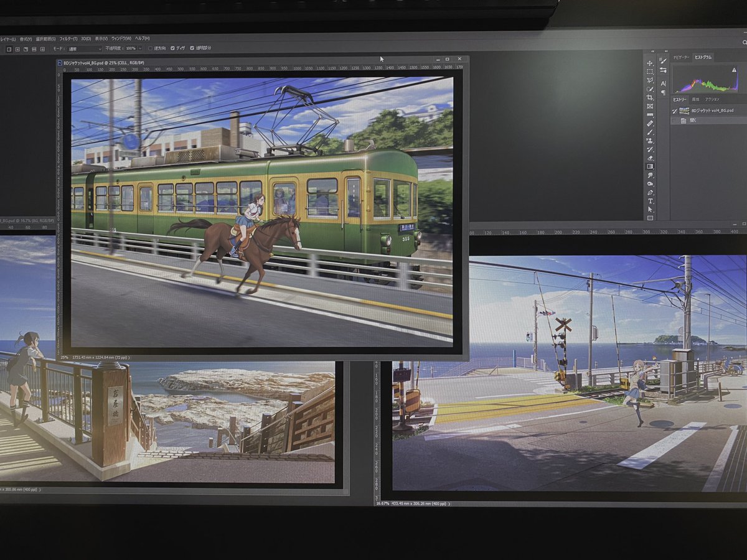Select the Clone Stamp tool

(650, 141)
